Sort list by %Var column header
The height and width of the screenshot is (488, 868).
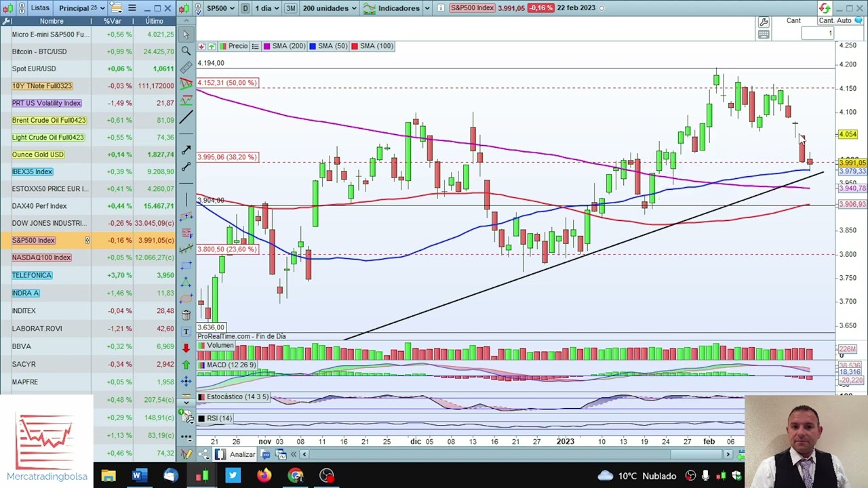point(113,21)
